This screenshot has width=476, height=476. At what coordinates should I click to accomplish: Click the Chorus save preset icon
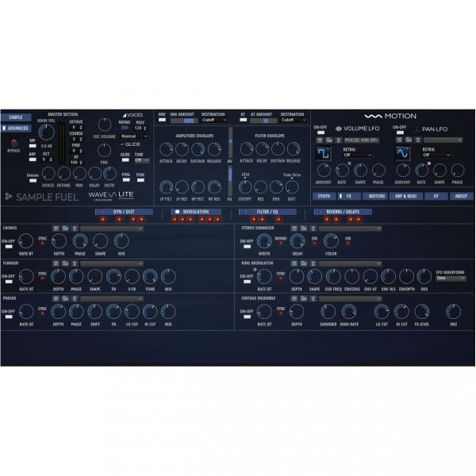[x=56, y=228]
